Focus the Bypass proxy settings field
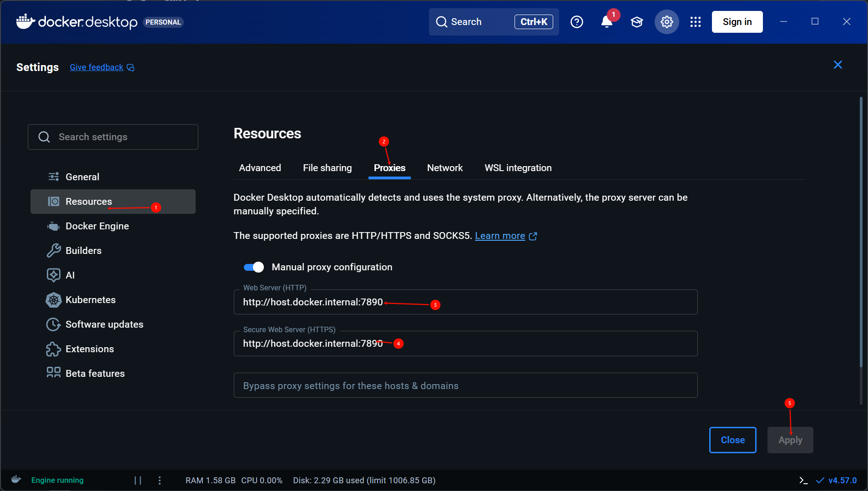Screen dimensions: 868x491 [465, 385]
